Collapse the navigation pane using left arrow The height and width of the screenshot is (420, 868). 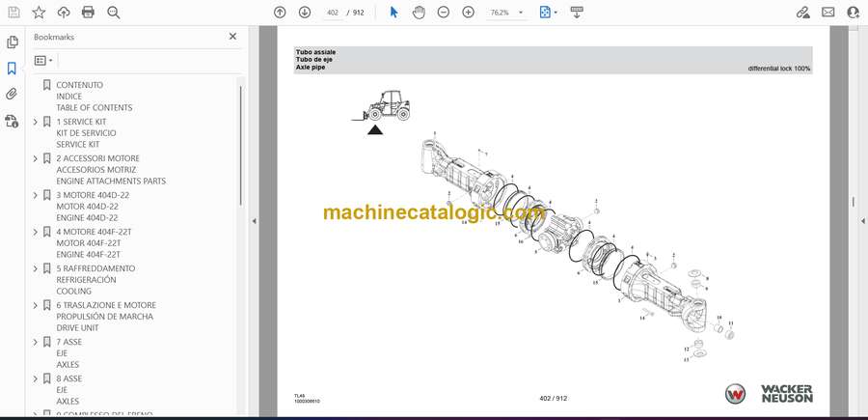click(254, 221)
